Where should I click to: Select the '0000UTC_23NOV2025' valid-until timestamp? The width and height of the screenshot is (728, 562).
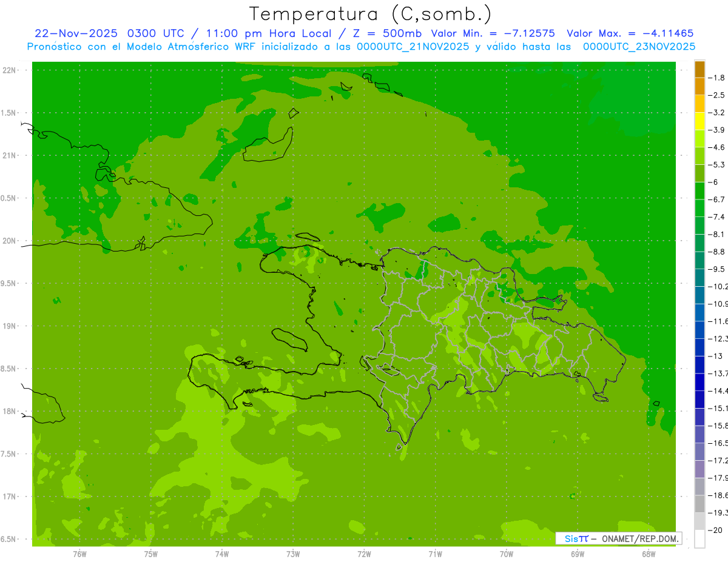[639, 47]
